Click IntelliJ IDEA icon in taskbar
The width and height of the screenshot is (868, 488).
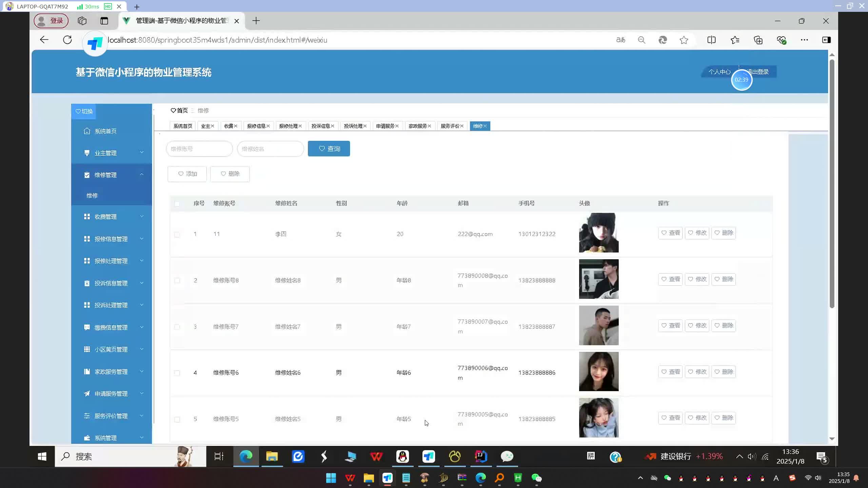click(x=481, y=456)
